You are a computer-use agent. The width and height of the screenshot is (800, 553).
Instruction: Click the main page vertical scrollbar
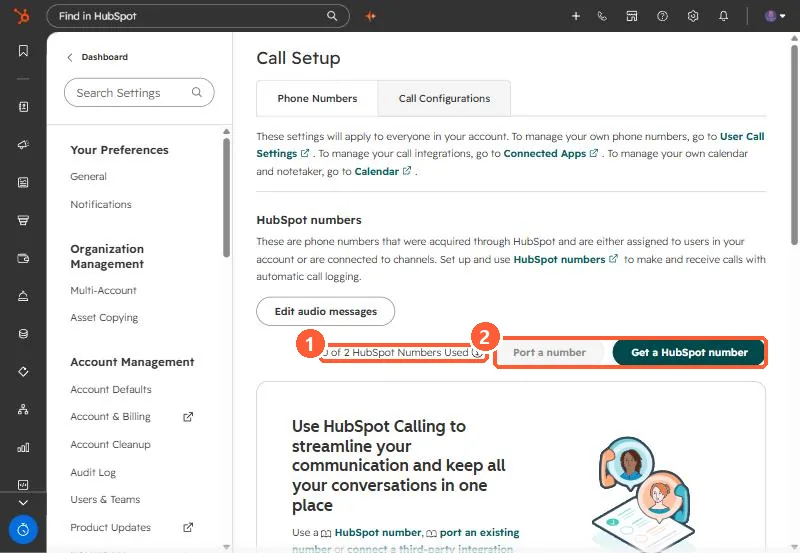[794, 145]
